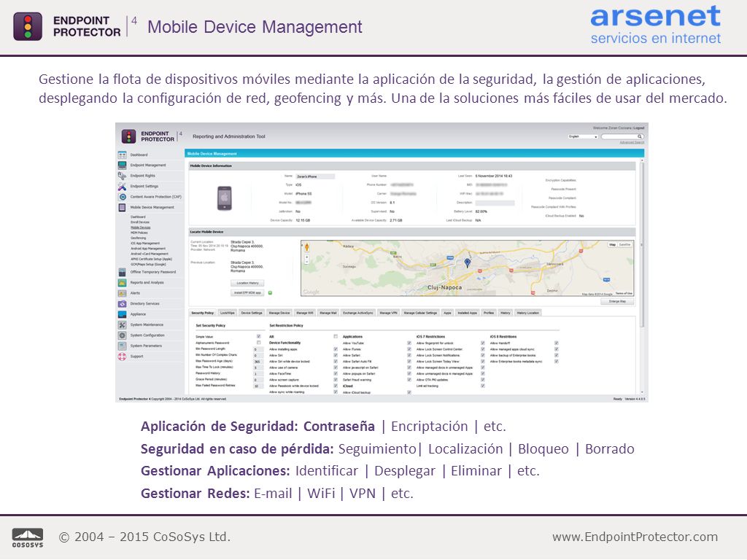Toggle Allow YouTube checkbox
This screenshot has height=560, width=747.
tap(409, 343)
